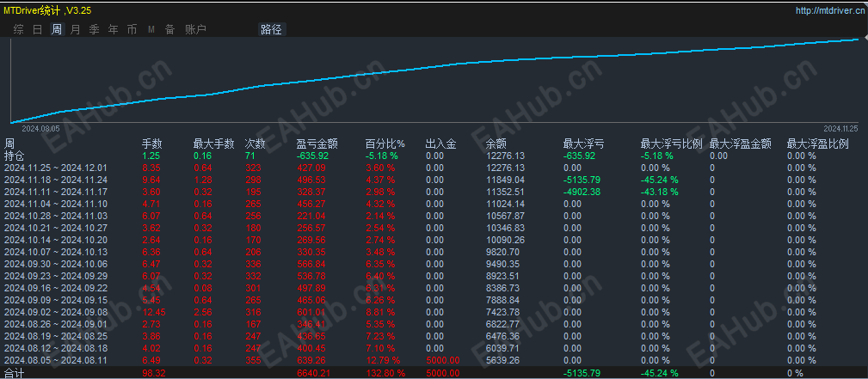This screenshot has height=379, width=868.
Task: Select week row 2024.11.25 ~ 2024.12.01
Action: pyautogui.click(x=55, y=168)
